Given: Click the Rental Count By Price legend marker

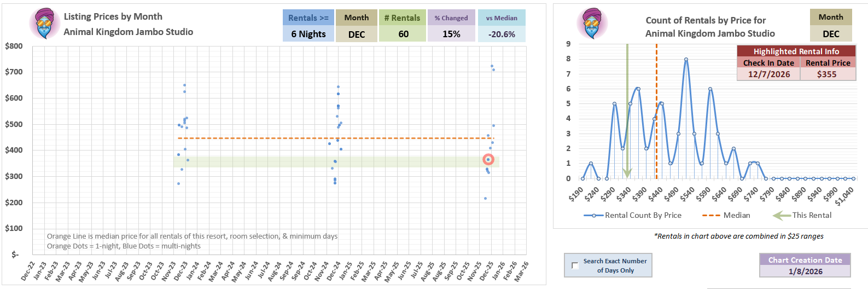Looking at the screenshot, I should pyautogui.click(x=593, y=216).
